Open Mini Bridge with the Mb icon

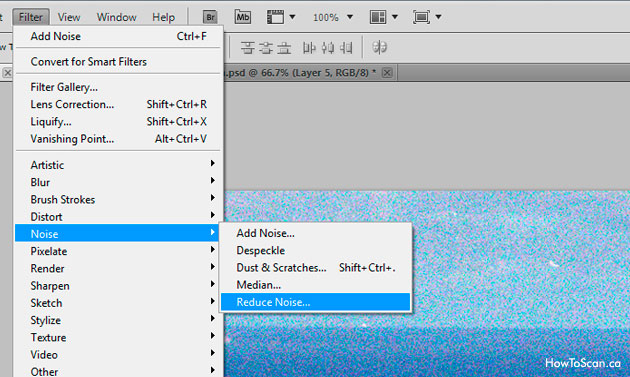[x=243, y=17]
